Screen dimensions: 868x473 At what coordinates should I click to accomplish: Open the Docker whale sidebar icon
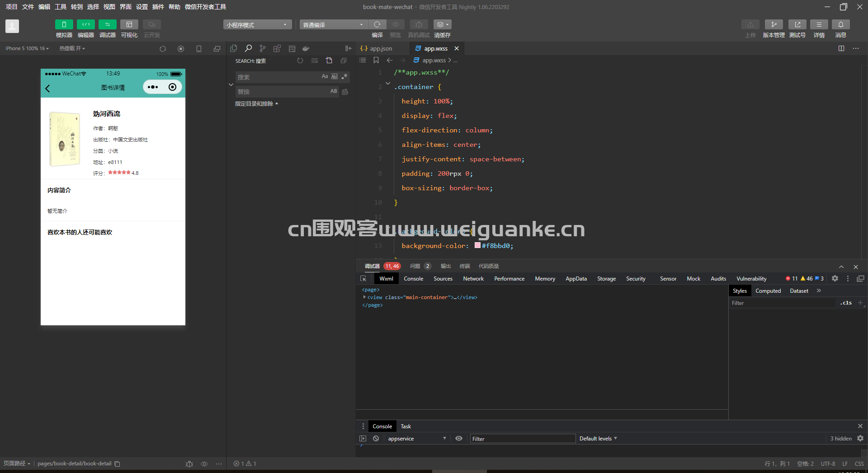(x=306, y=48)
